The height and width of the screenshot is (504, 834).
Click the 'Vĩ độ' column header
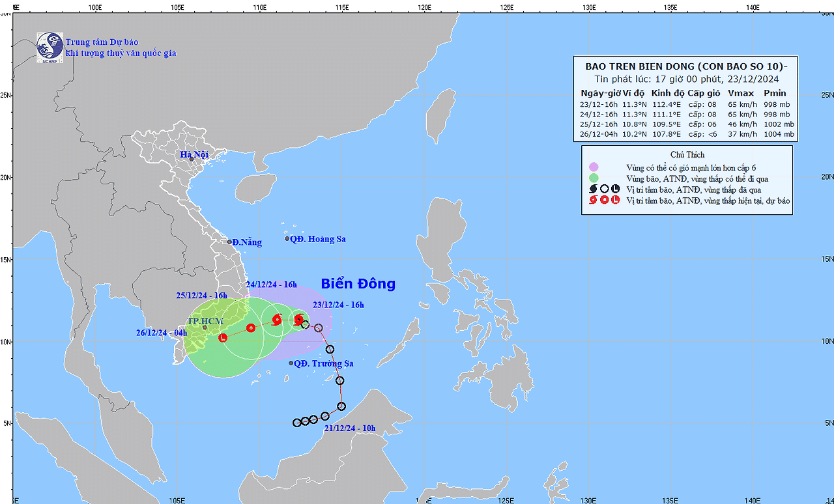click(x=635, y=93)
